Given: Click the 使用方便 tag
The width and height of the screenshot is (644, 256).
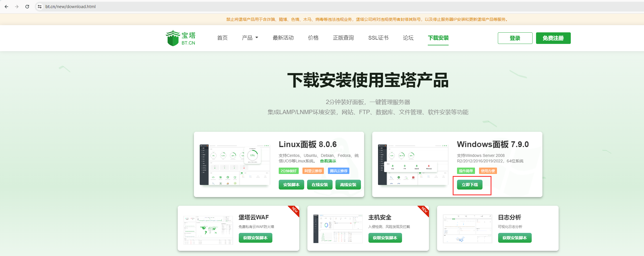Looking at the screenshot, I should (x=488, y=171).
